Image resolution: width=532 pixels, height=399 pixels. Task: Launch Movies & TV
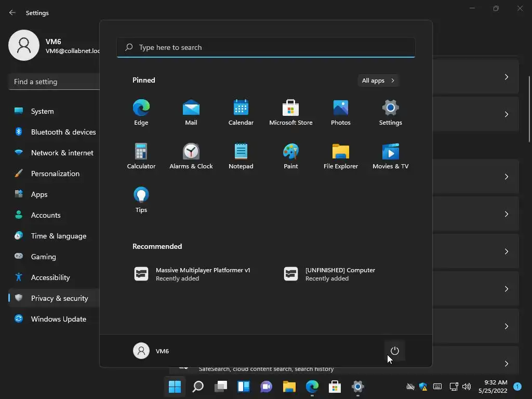click(x=391, y=156)
